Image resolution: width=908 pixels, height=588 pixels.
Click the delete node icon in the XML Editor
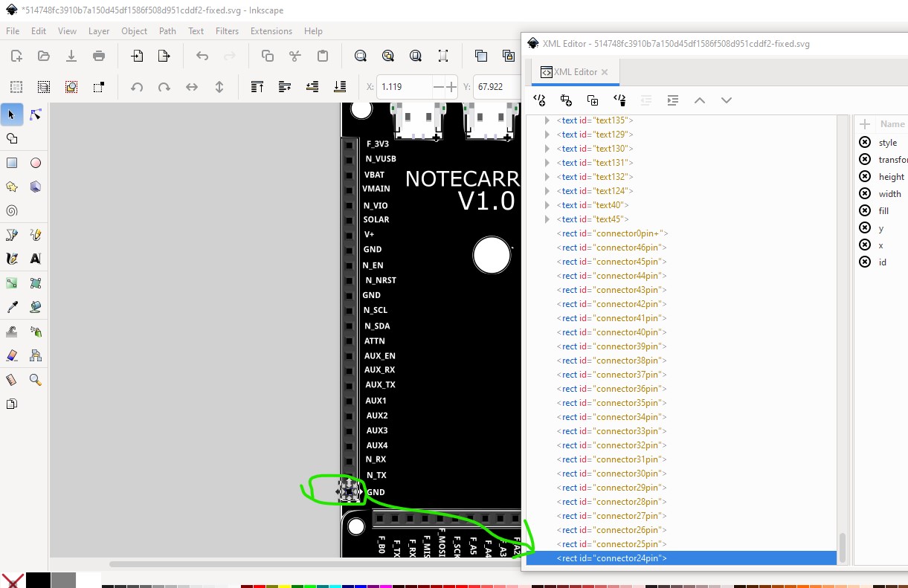(x=619, y=100)
